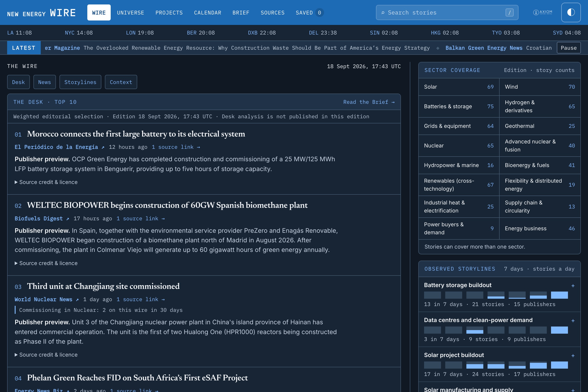Toggle the dark/light theme button
This screenshot has width=588, height=392.
pos(571,12)
